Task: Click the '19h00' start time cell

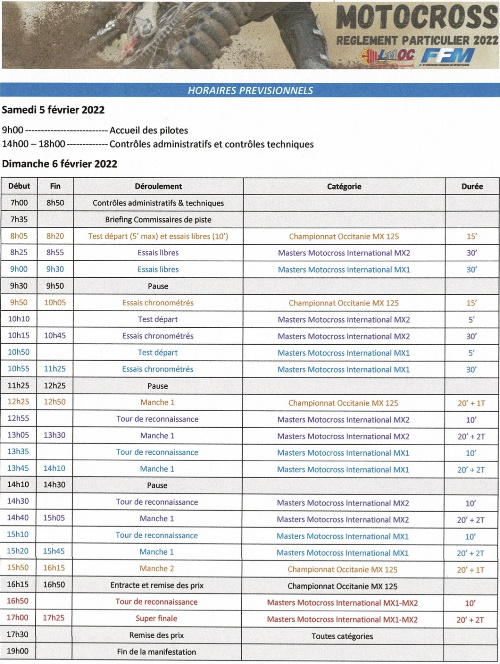Action: (x=18, y=651)
